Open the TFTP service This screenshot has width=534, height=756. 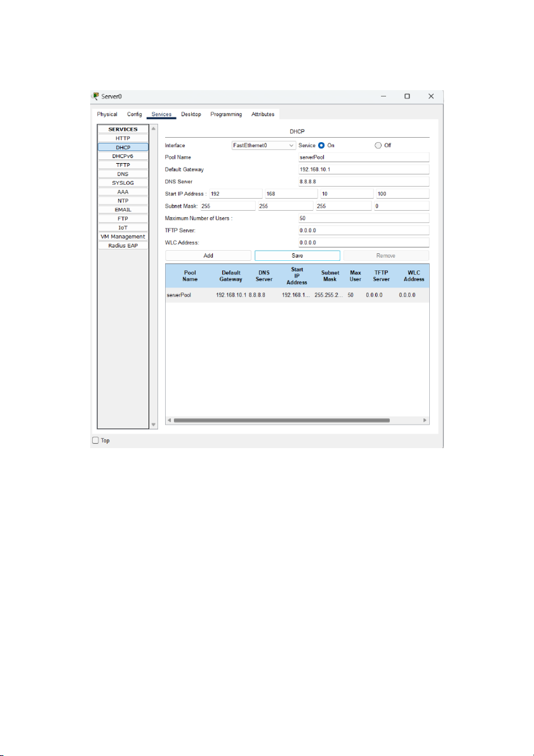123,165
